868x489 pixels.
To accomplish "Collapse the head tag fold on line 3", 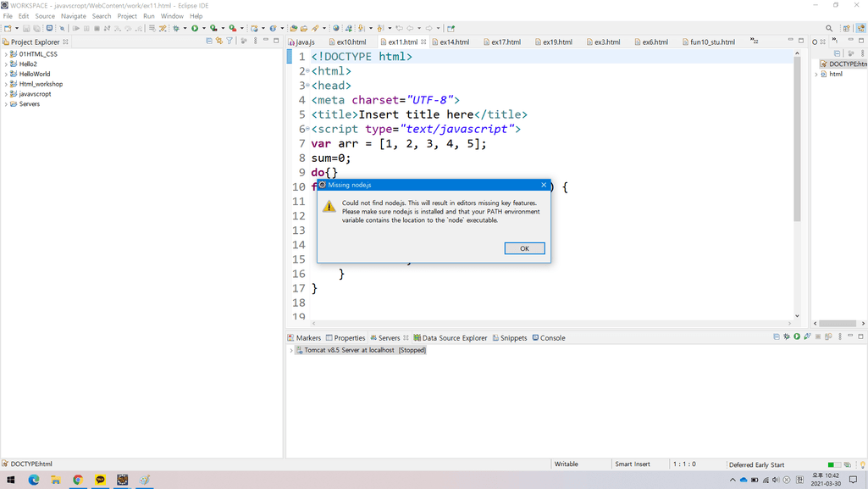I will coord(307,86).
